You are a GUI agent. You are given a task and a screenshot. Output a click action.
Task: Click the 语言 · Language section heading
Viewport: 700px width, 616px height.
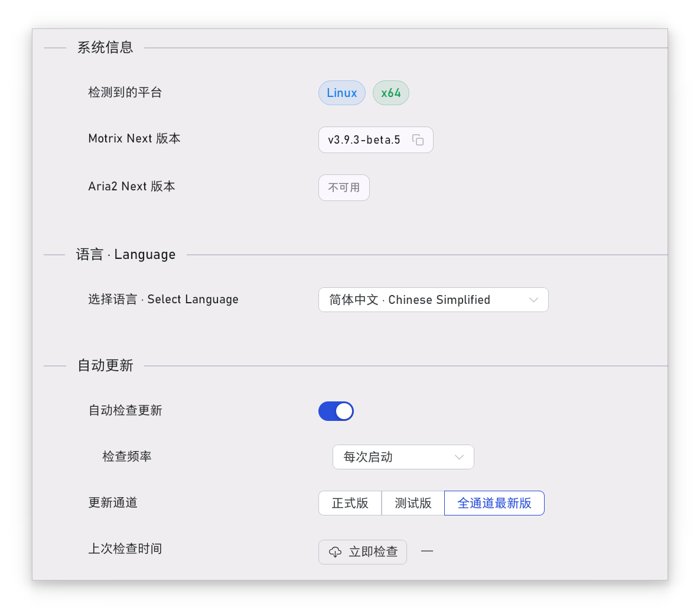click(x=126, y=254)
